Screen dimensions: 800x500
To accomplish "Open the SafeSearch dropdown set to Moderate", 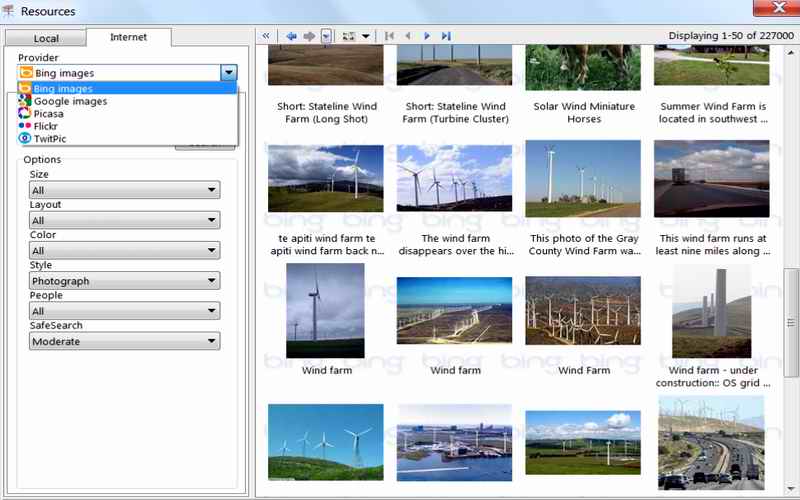I will [124, 341].
